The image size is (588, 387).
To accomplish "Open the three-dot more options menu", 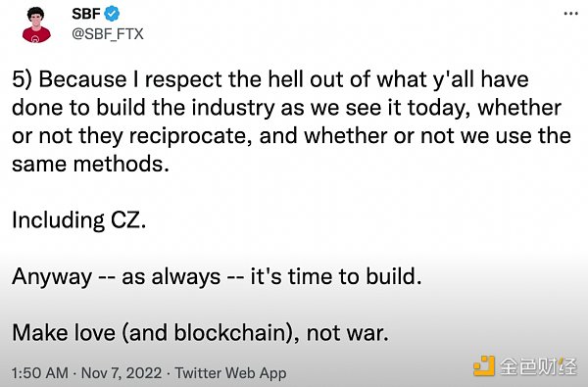I will (570, 14).
